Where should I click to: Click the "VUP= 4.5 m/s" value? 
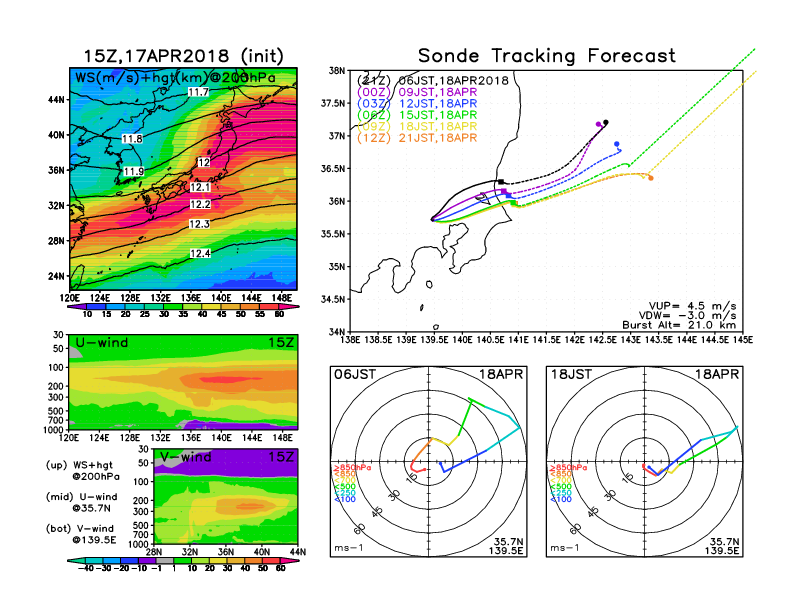[x=692, y=306]
